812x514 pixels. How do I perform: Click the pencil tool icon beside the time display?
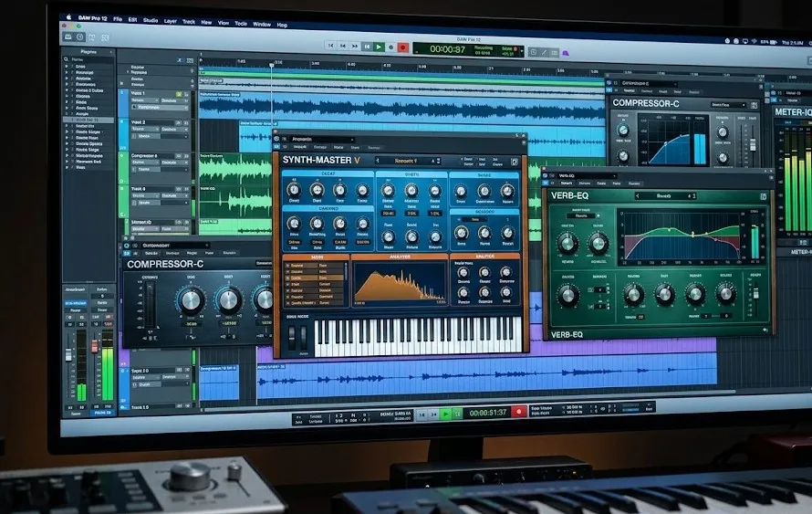(544, 52)
